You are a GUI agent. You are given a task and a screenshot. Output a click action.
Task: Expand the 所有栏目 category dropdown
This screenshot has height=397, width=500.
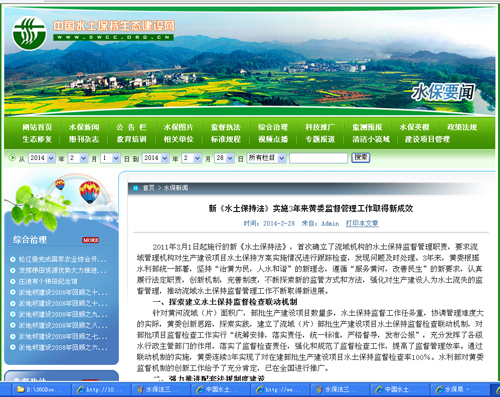point(266,158)
